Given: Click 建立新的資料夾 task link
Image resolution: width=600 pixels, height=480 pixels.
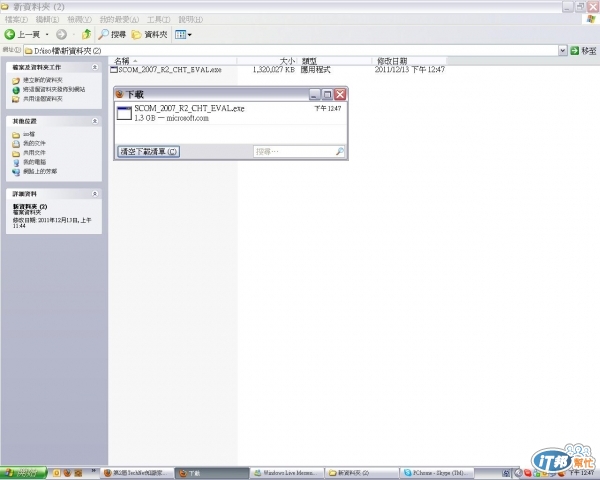Looking at the screenshot, I should point(42,80).
